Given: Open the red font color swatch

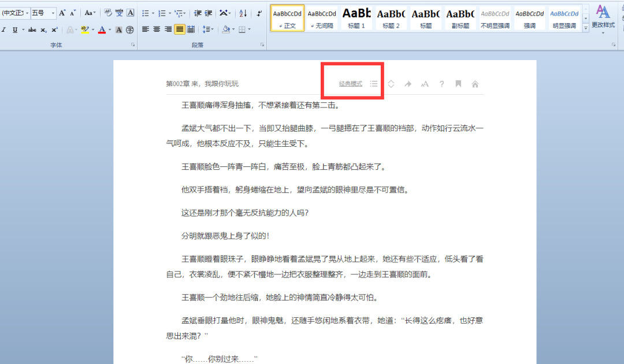Looking at the screenshot, I should pos(103,29).
